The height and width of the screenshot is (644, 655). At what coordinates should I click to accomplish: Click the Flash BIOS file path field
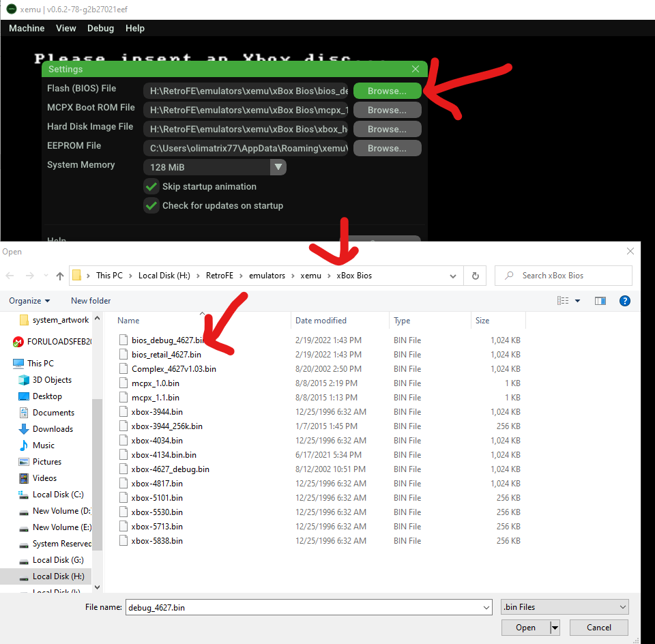click(246, 91)
